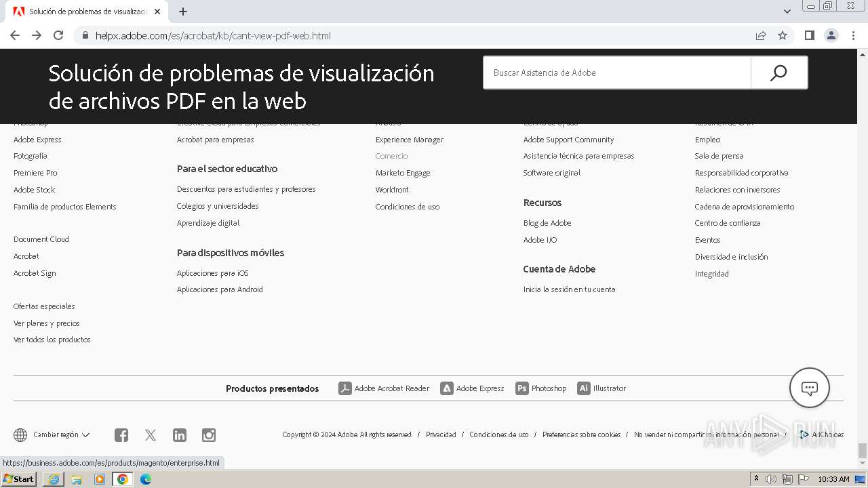868x488 pixels.
Task: Open the Acrobat Sign link
Action: 35,273
